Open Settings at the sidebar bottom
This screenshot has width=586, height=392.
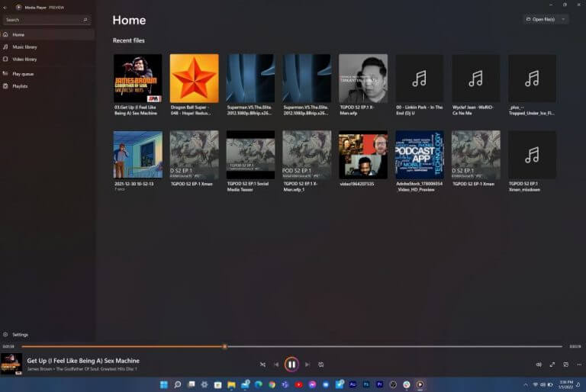coord(47,335)
